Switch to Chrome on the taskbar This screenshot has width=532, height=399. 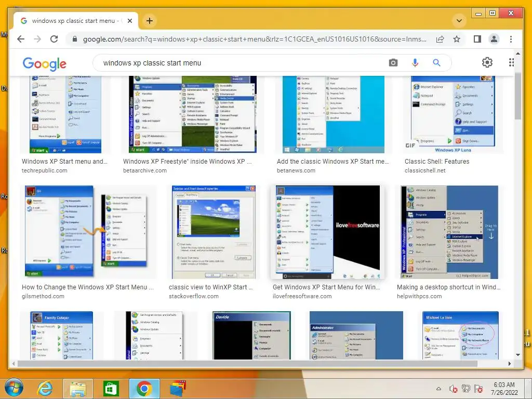[x=144, y=389]
